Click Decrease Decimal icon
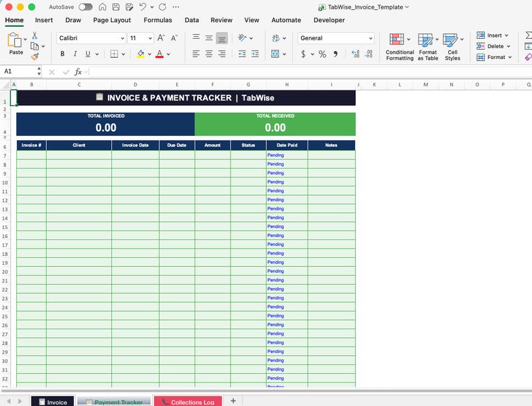 369,54
